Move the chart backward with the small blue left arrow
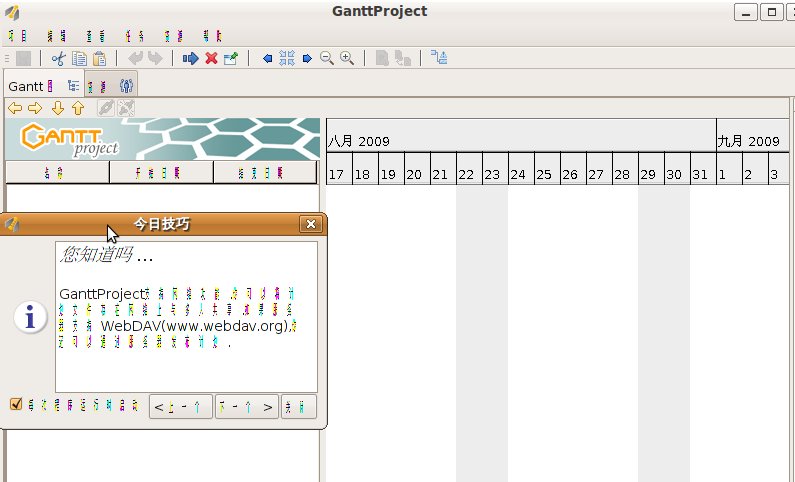Viewport: 795px width, 482px height. pyautogui.click(x=267, y=59)
